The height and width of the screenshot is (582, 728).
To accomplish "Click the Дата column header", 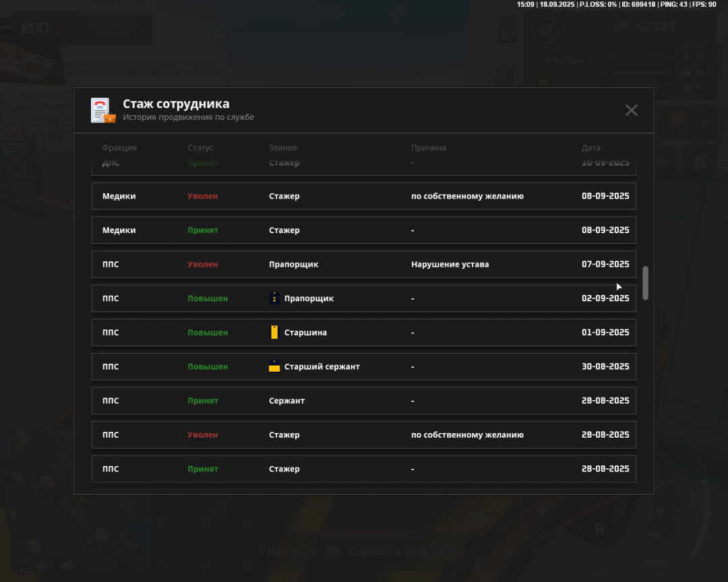I will (x=590, y=148).
